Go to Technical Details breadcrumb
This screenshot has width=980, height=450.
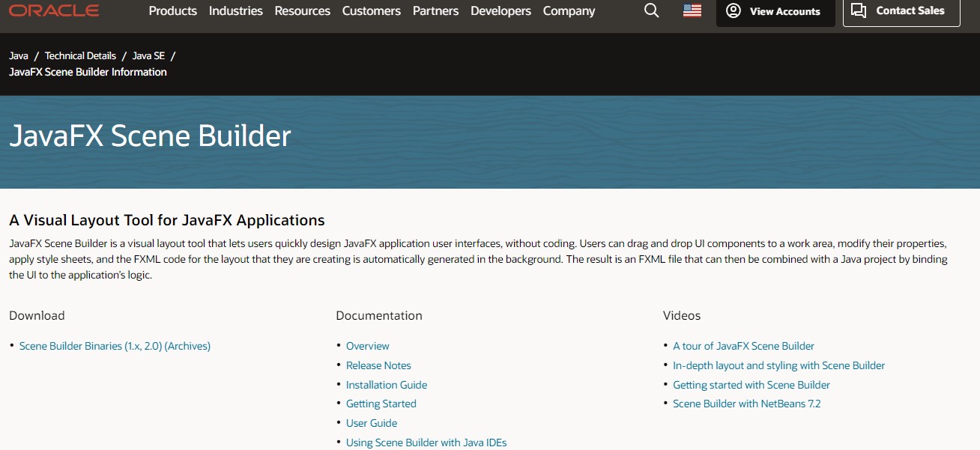click(80, 55)
